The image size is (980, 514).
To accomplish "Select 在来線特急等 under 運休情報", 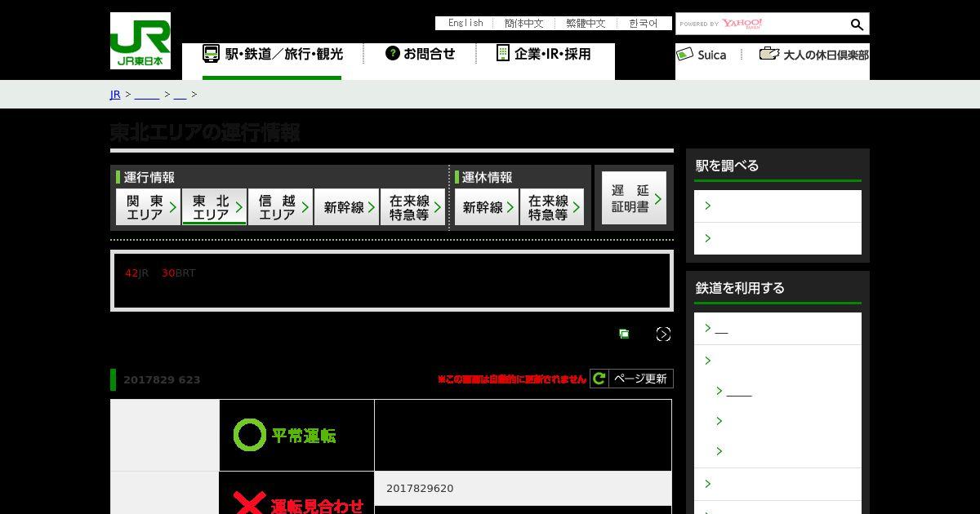I will 552,207.
